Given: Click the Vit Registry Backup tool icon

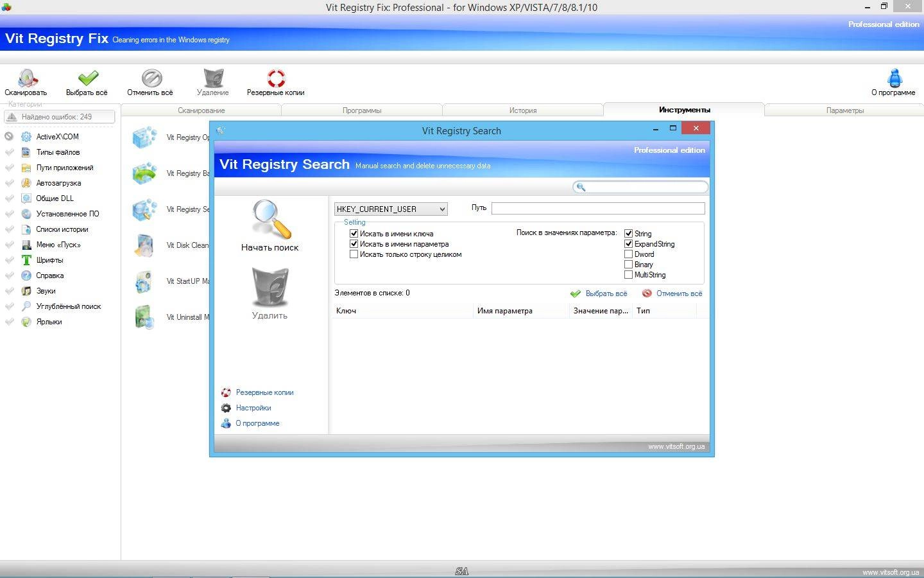Looking at the screenshot, I should pyautogui.click(x=144, y=173).
